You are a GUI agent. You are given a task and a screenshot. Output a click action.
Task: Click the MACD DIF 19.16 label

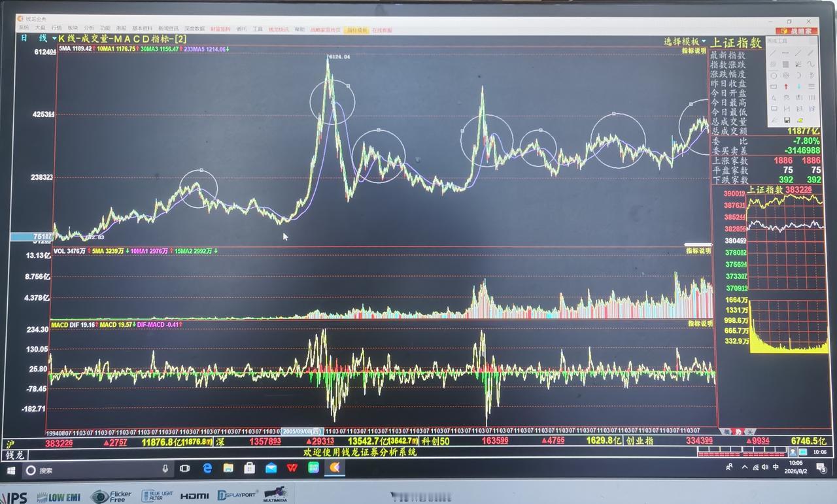click(x=73, y=324)
